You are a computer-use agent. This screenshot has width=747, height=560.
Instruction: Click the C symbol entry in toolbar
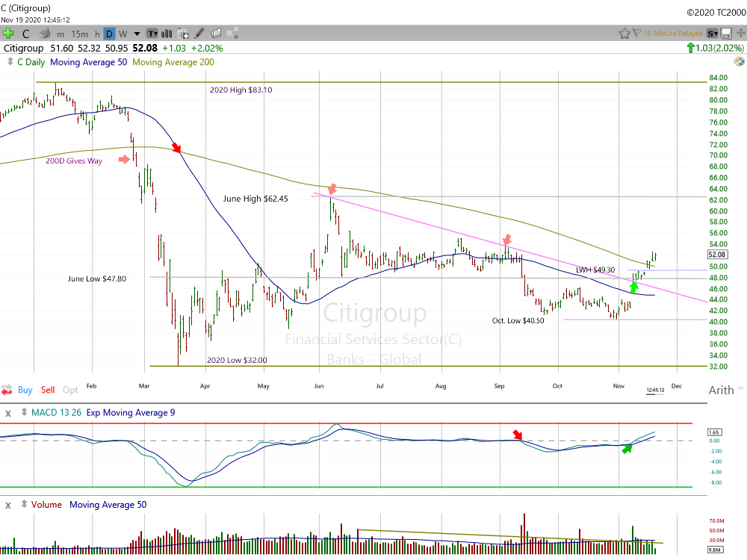tap(25, 34)
